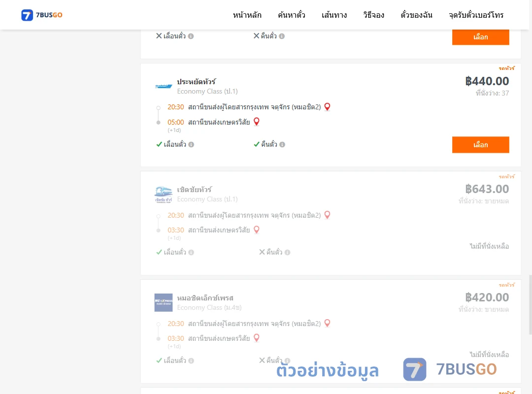Open the ค้นหาตั๋ว menu item

tap(292, 15)
